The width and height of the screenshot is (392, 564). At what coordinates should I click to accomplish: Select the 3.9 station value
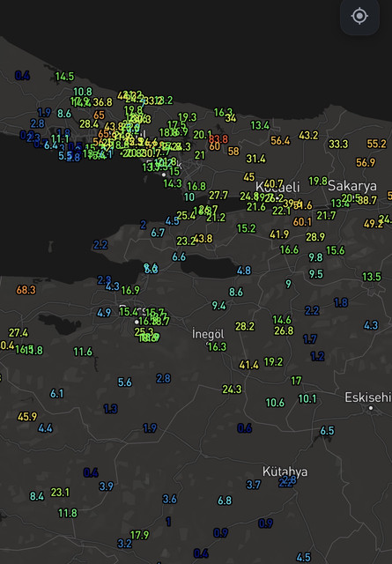[107, 486]
